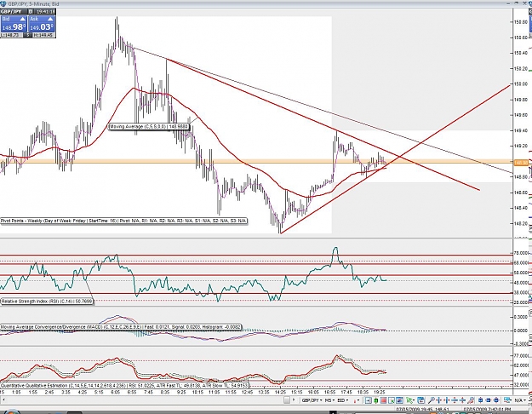Screen dimensions: 532x414
Task: Click the first vertical zoom arrows icon
Action: 455,400
